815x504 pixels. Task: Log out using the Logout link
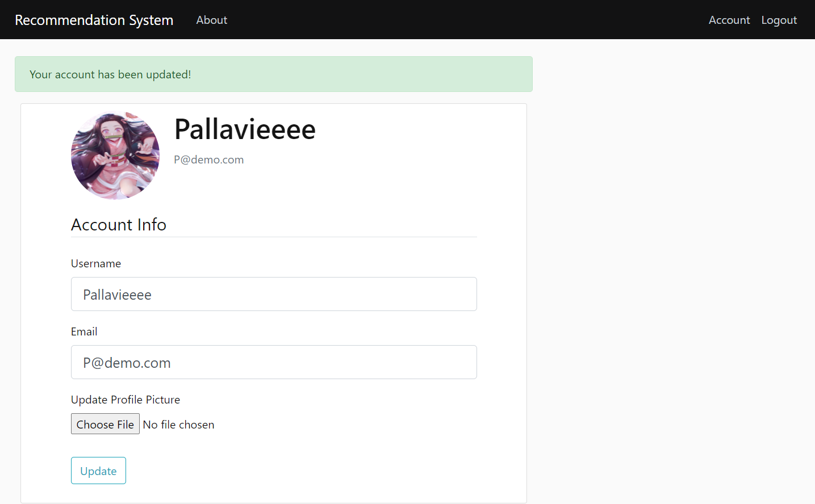click(779, 20)
